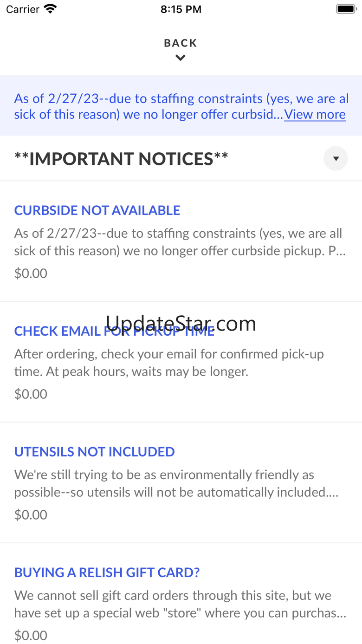The height and width of the screenshot is (644, 362).
Task: Tap the blue staffing constraints banner text
Action: [149, 106]
